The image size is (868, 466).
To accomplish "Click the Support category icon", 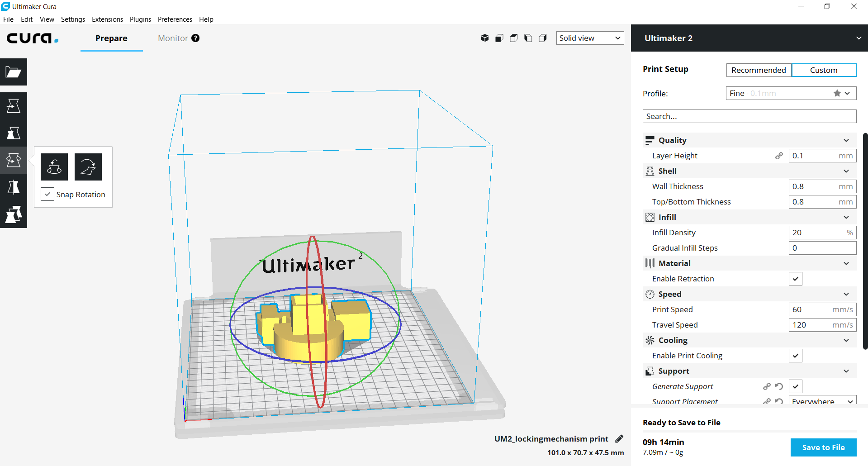I will 650,371.
